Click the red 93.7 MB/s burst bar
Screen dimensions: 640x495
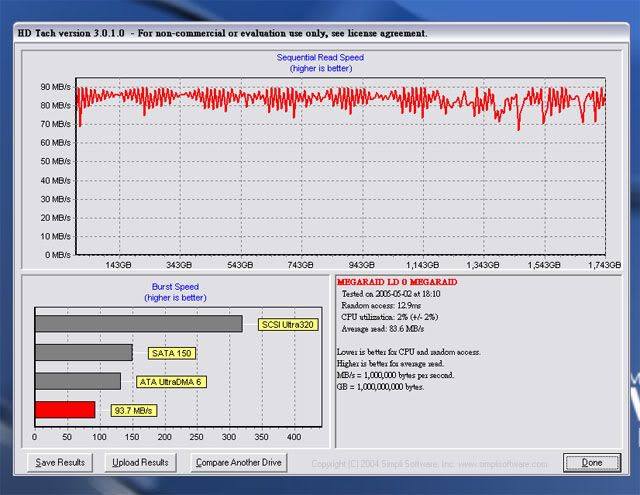tap(65, 409)
